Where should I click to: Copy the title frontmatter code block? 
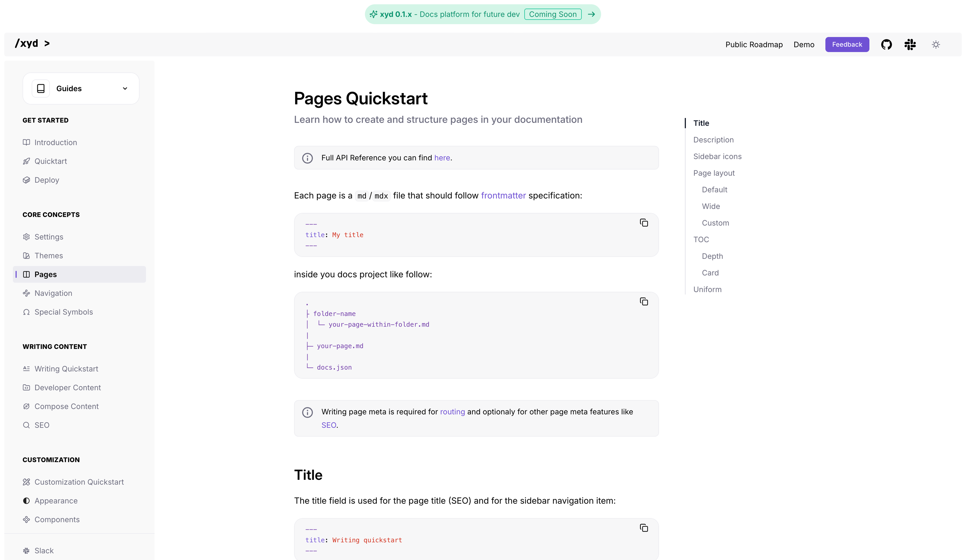coord(644,223)
